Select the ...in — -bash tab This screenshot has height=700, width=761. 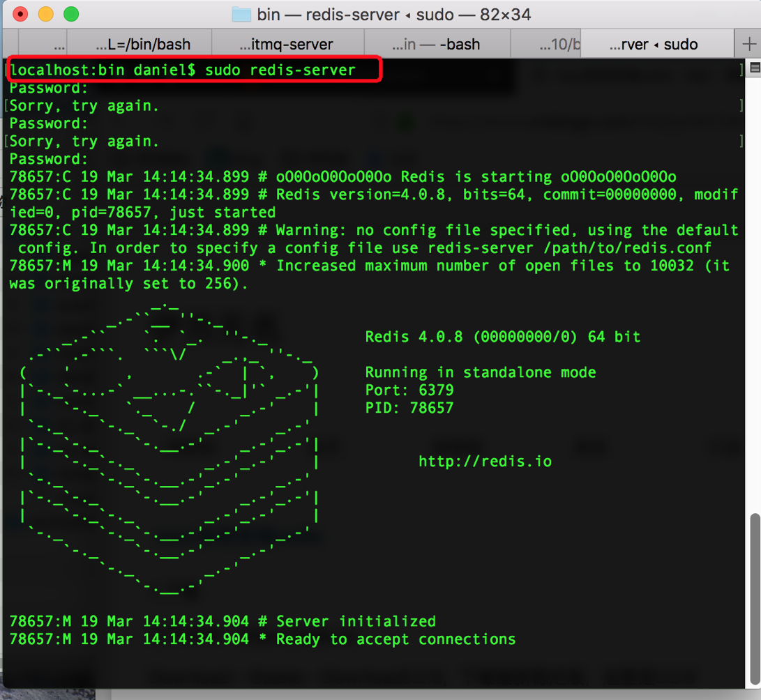pyautogui.click(x=437, y=44)
